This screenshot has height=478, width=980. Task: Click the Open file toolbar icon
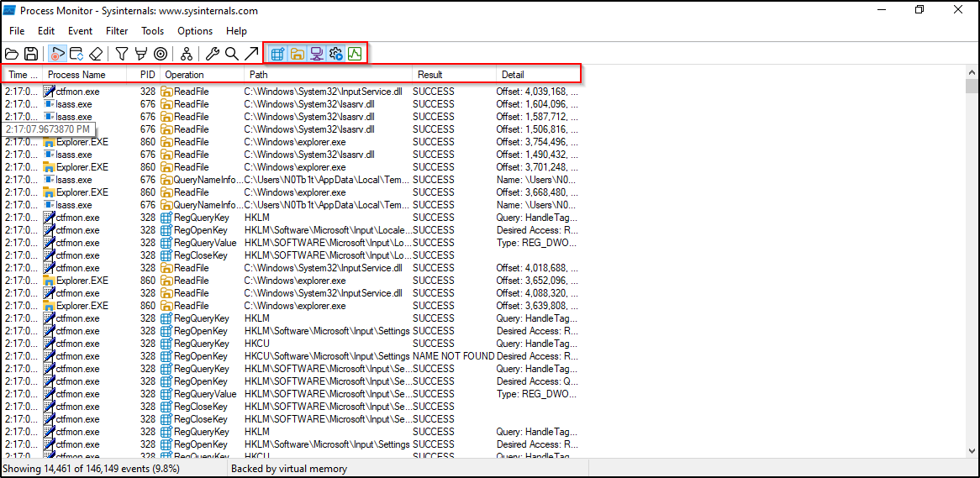tap(12, 54)
